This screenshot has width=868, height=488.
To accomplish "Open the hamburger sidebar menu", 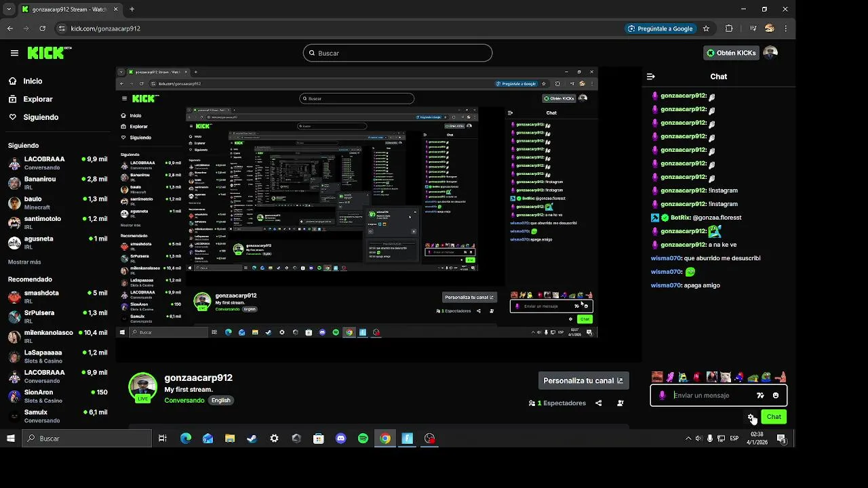I will [x=14, y=53].
